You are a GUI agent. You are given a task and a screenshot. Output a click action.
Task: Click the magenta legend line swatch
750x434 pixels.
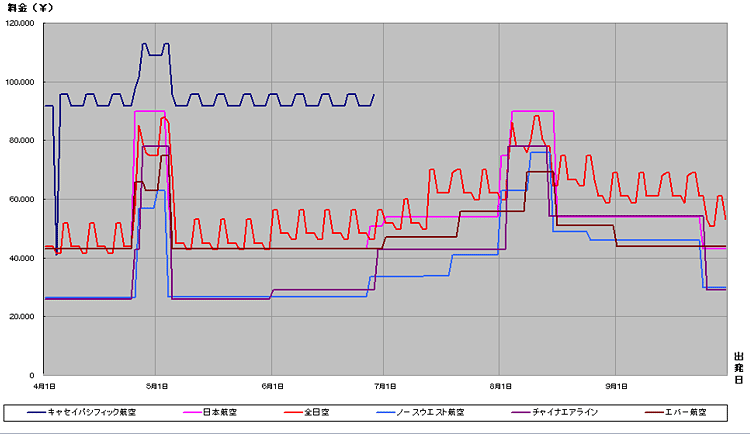[192, 412]
